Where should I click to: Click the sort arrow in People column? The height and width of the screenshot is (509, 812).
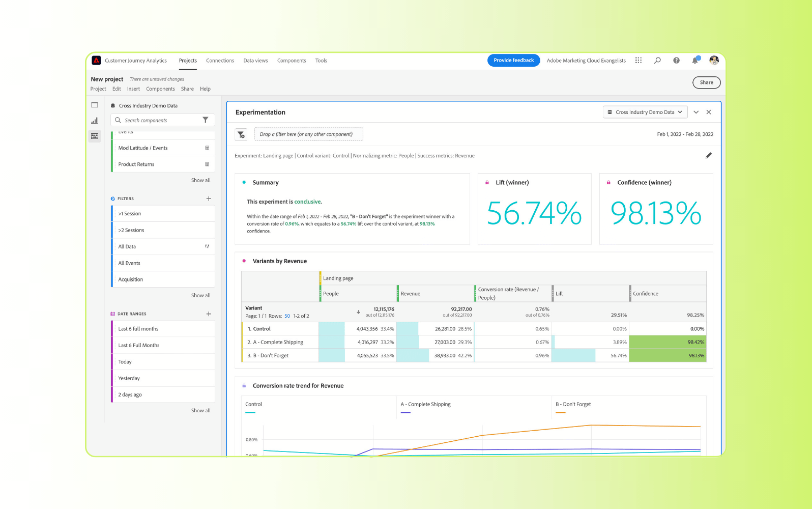[358, 312]
